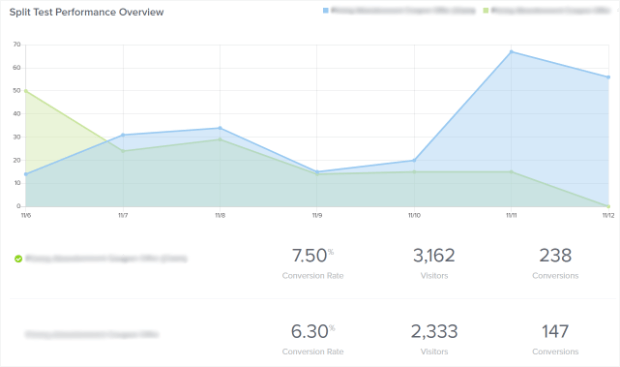Click the 3,162 visitors value
This screenshot has height=367, width=620.
[x=434, y=255]
